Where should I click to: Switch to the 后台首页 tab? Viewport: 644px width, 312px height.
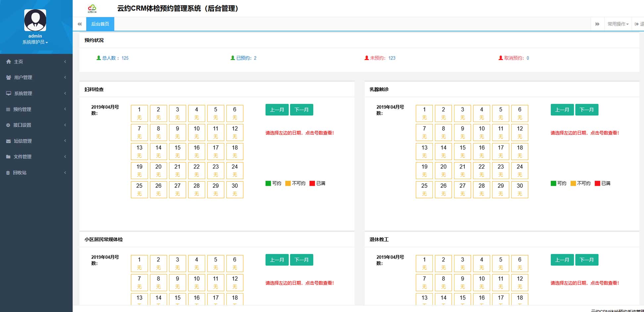[100, 24]
